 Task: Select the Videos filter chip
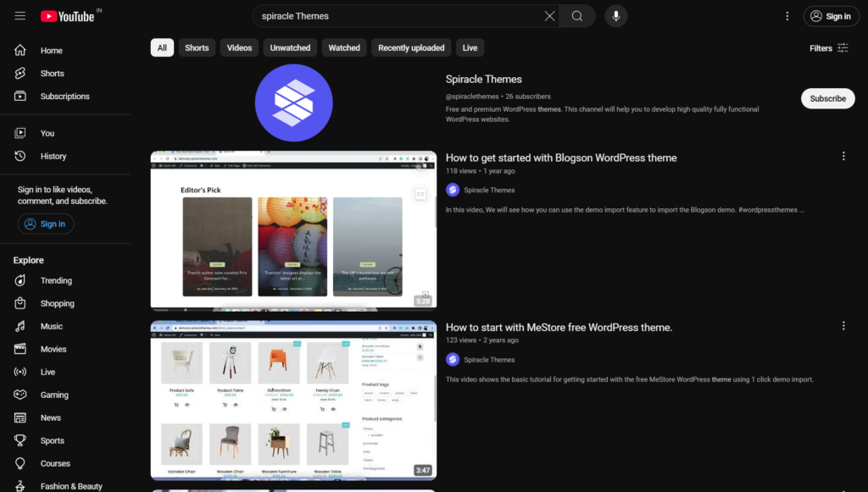[239, 47]
